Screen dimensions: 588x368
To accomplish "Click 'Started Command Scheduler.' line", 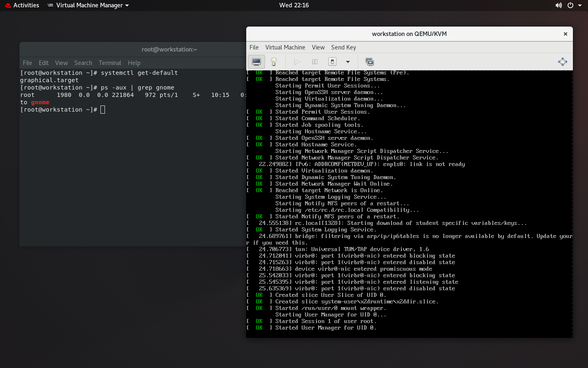I will point(317,118).
